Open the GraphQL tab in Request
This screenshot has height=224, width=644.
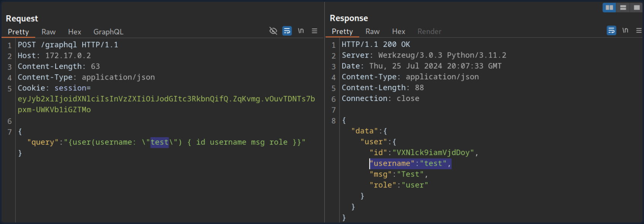click(108, 32)
